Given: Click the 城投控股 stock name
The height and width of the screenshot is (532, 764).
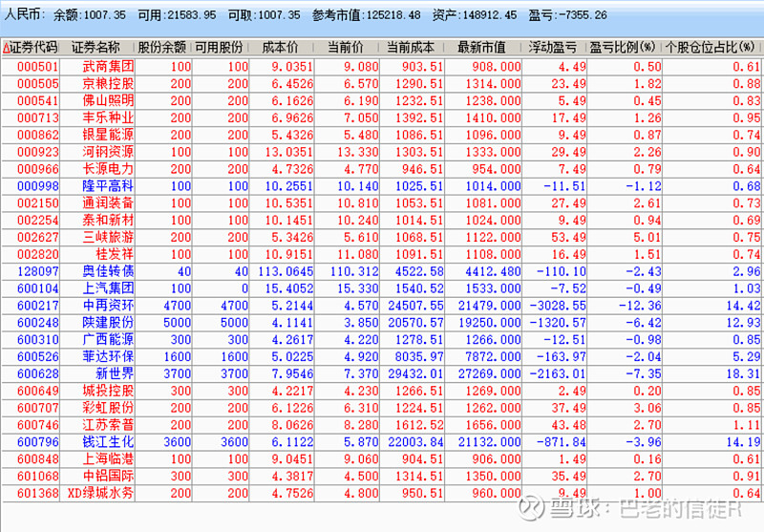Looking at the screenshot, I should [x=108, y=391].
